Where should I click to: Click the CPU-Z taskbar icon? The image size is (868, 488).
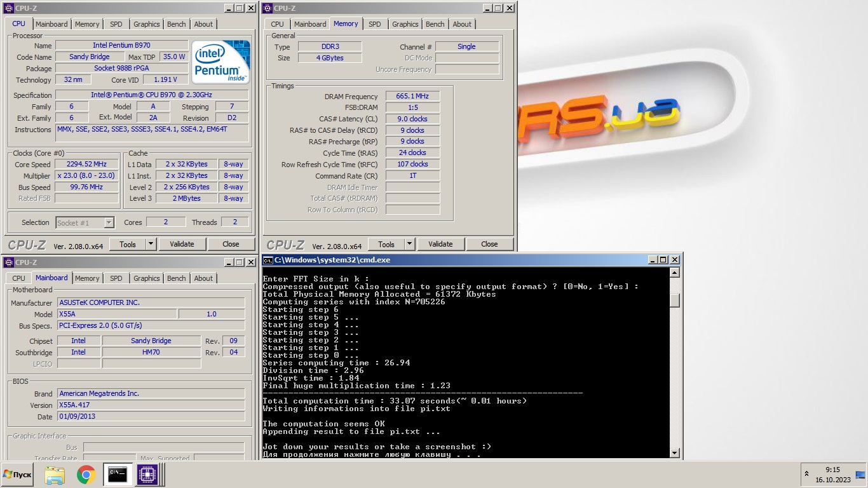[147, 475]
